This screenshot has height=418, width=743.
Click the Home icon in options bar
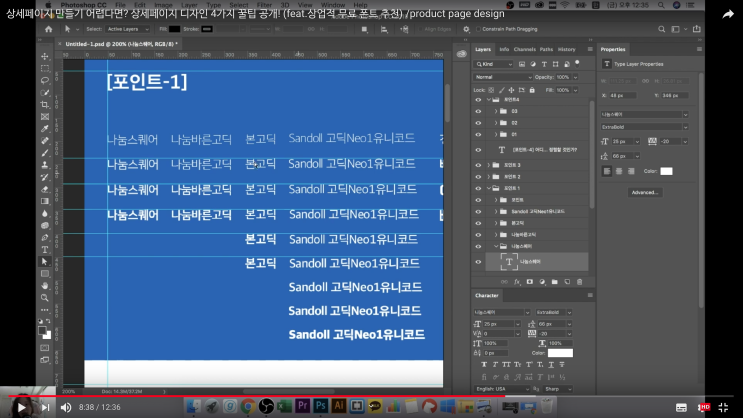click(48, 29)
